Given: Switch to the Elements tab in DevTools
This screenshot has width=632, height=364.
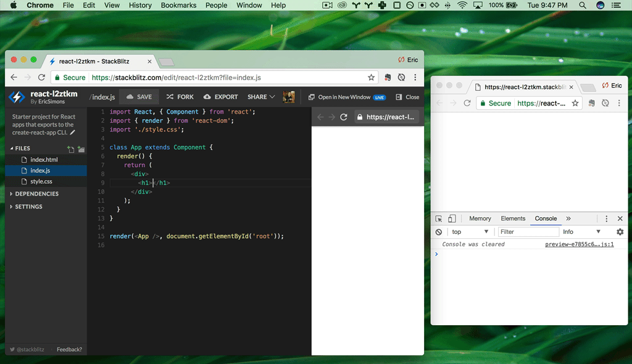Looking at the screenshot, I should click(513, 218).
